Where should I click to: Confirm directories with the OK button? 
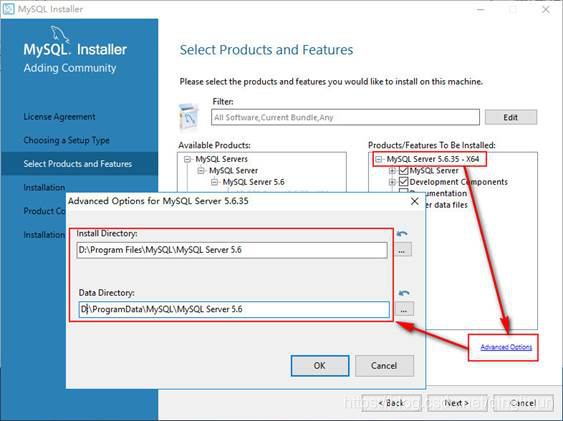(320, 366)
